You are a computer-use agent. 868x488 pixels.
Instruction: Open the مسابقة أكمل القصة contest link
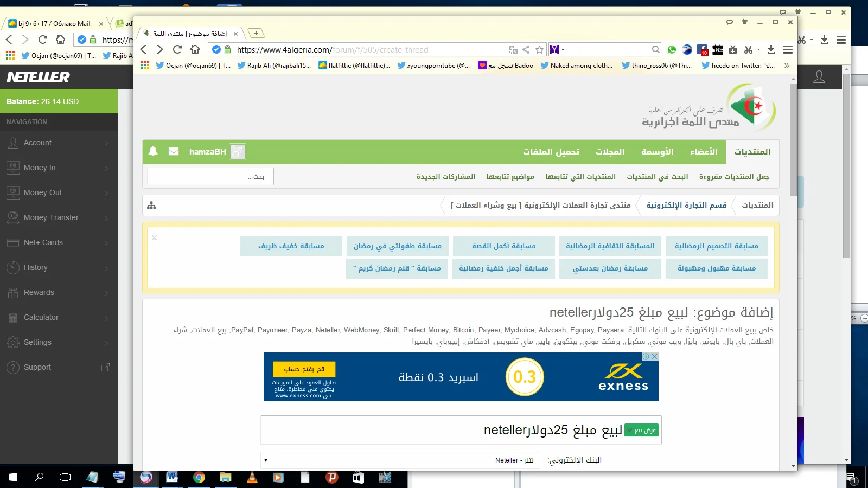503,246
